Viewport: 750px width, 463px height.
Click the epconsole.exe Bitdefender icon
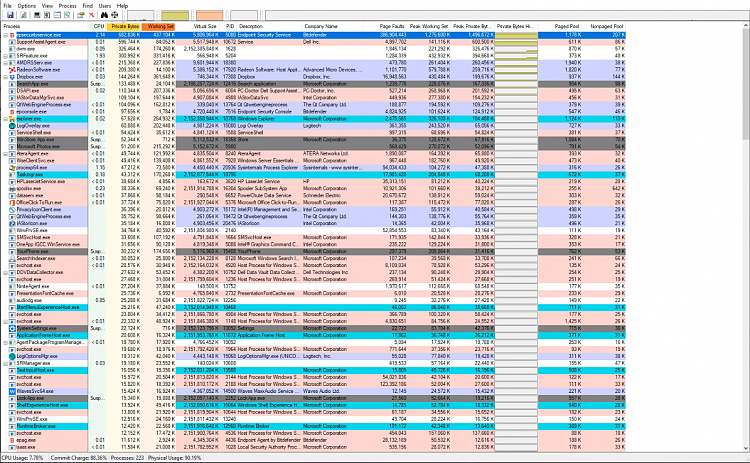pyautogui.click(x=12, y=111)
